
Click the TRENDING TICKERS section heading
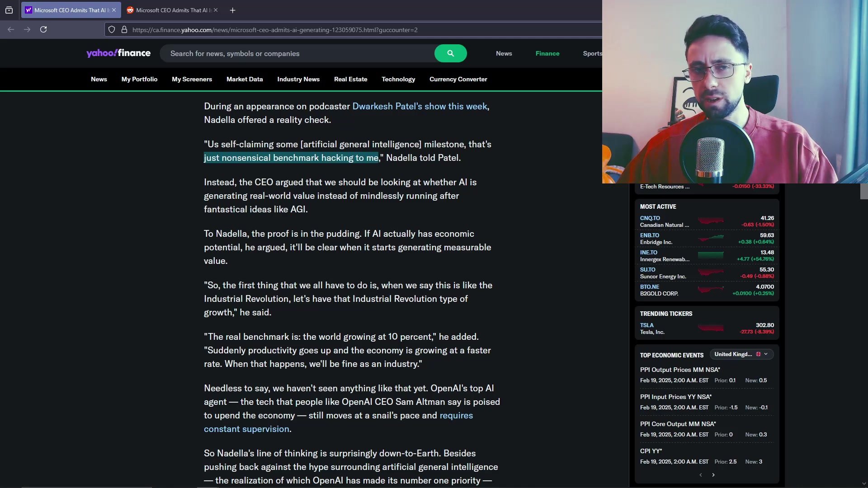[666, 314]
